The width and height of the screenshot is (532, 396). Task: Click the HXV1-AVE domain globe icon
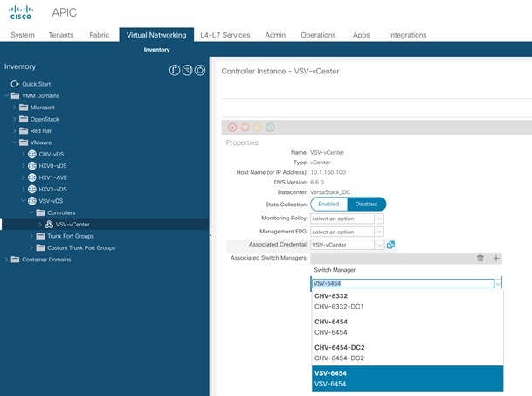point(32,177)
